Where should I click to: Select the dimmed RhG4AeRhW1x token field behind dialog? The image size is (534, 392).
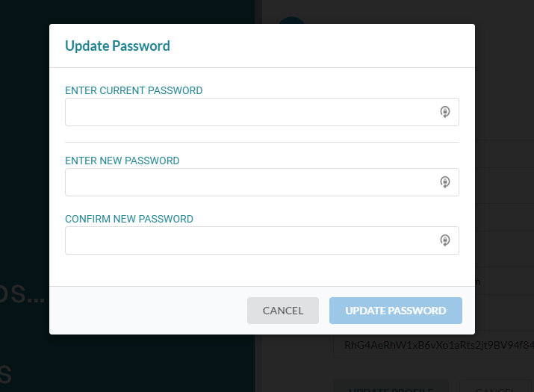pyautogui.click(x=433, y=345)
